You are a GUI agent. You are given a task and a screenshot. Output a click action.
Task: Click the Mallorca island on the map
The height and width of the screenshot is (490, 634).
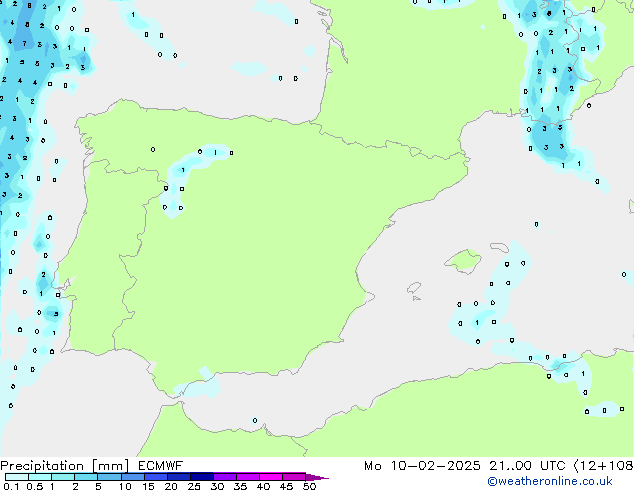(x=463, y=261)
